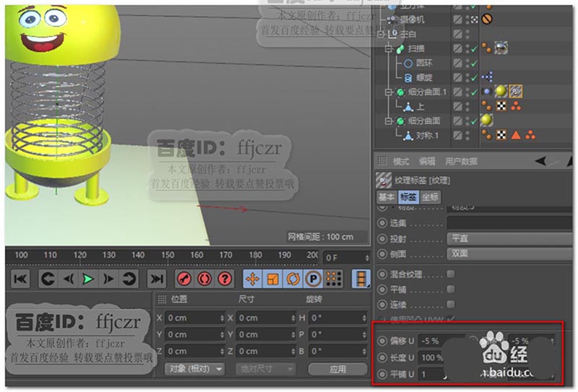The width and height of the screenshot is (578, 392).
Task: Select yellow material tag on 细分曲面.1
Action: point(501,91)
